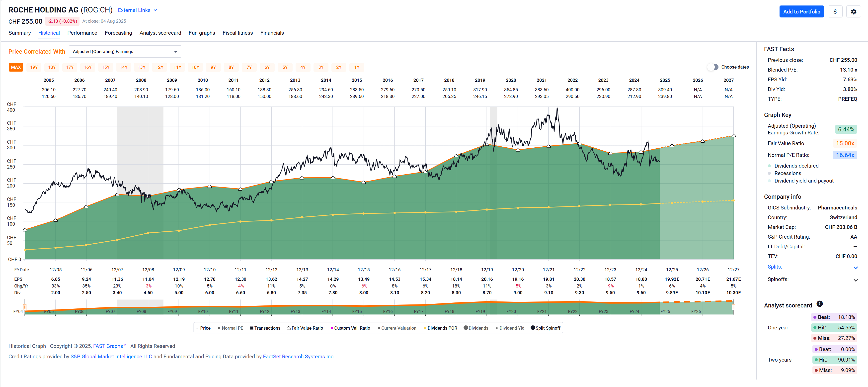Screen dimensions: 868x387
Task: Select the 1Y time range
Action: [x=357, y=67]
